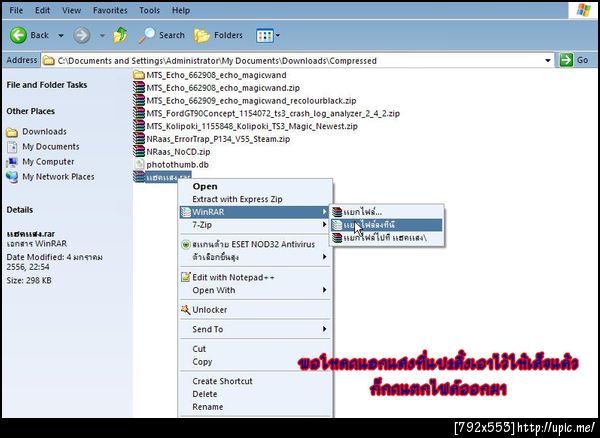Choose Open in the context menu
Viewport: 600px width, 438px height.
click(x=255, y=186)
